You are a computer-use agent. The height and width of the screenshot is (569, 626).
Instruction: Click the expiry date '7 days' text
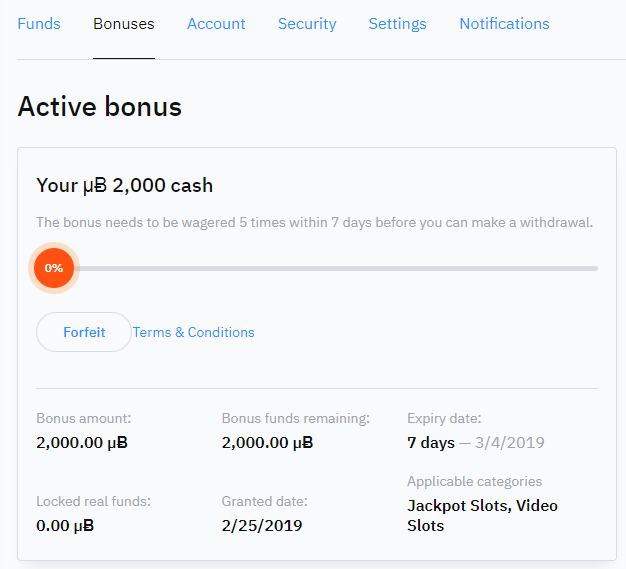point(430,442)
